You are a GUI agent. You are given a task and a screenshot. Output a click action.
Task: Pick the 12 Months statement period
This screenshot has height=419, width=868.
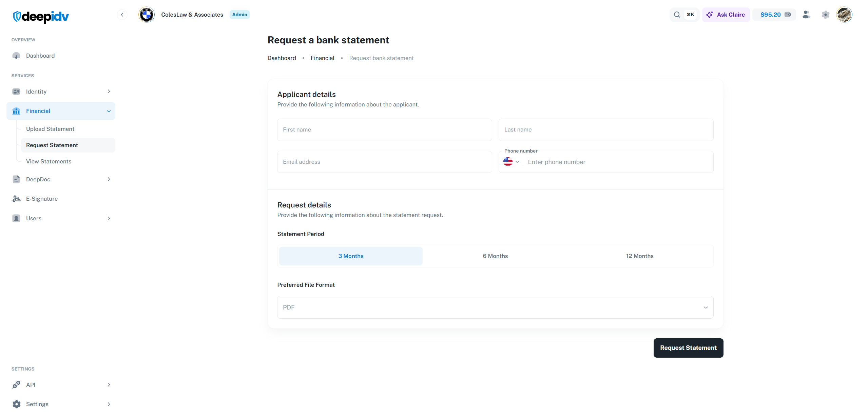639,256
